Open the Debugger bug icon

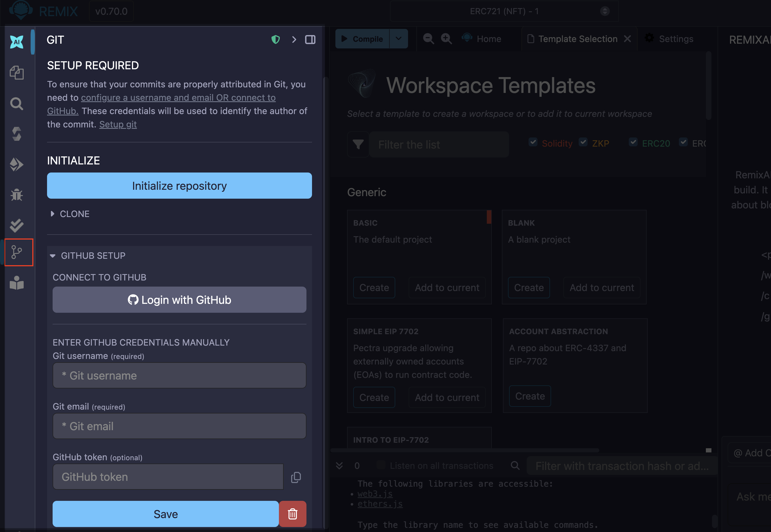[x=17, y=195]
